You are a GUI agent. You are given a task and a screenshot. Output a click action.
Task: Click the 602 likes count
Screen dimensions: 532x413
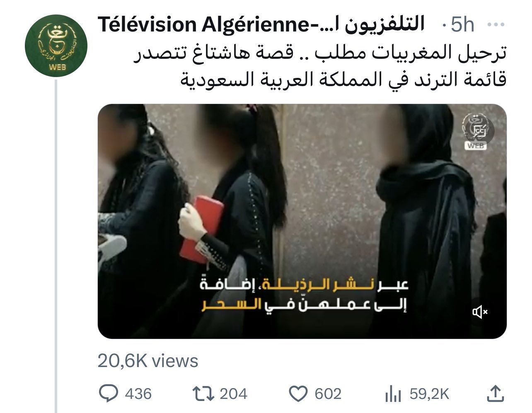click(x=328, y=394)
